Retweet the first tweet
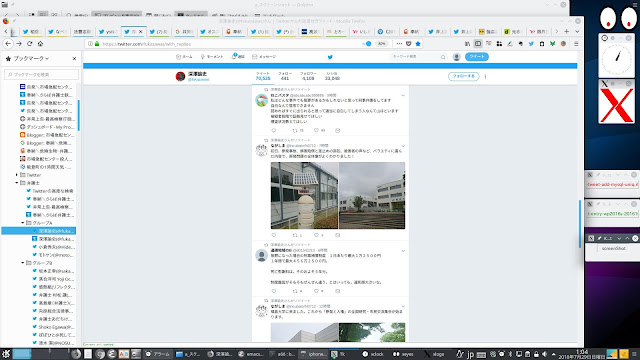The image size is (640, 360). pyautogui.click(x=295, y=131)
